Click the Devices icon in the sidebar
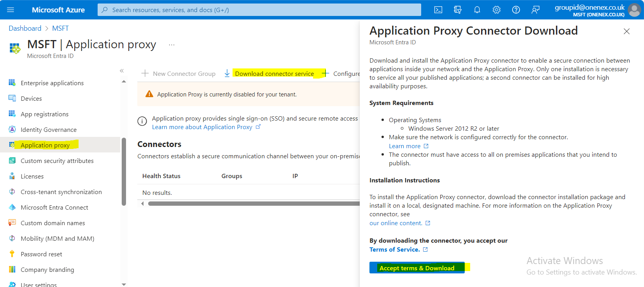 (12, 98)
